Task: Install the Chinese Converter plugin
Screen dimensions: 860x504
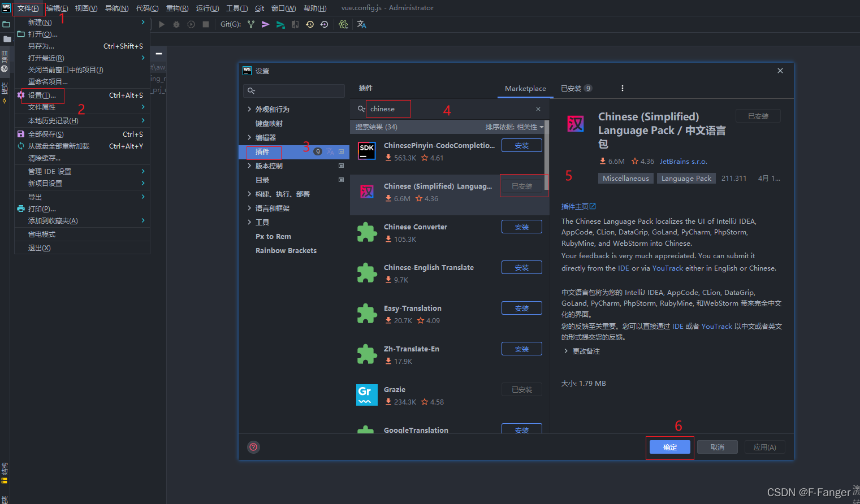Action: [522, 227]
